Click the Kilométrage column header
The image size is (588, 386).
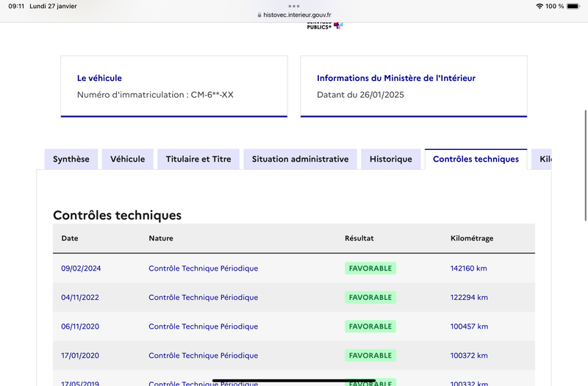coord(472,238)
